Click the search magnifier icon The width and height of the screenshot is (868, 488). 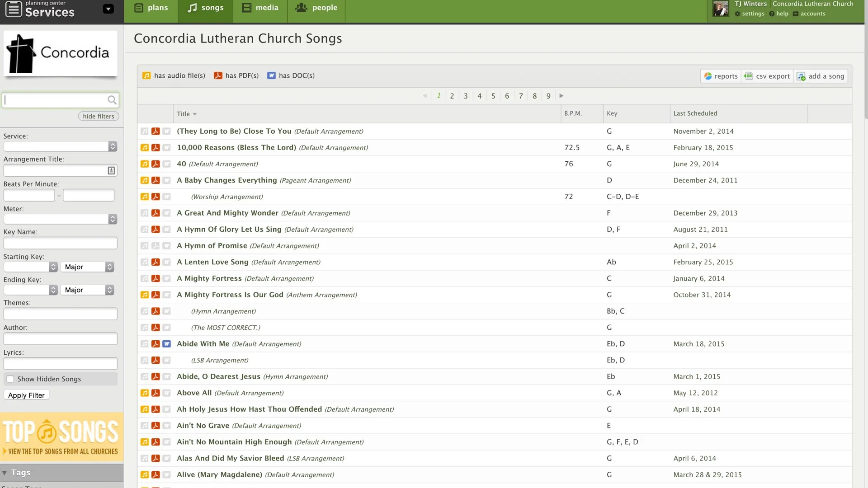[x=112, y=100]
